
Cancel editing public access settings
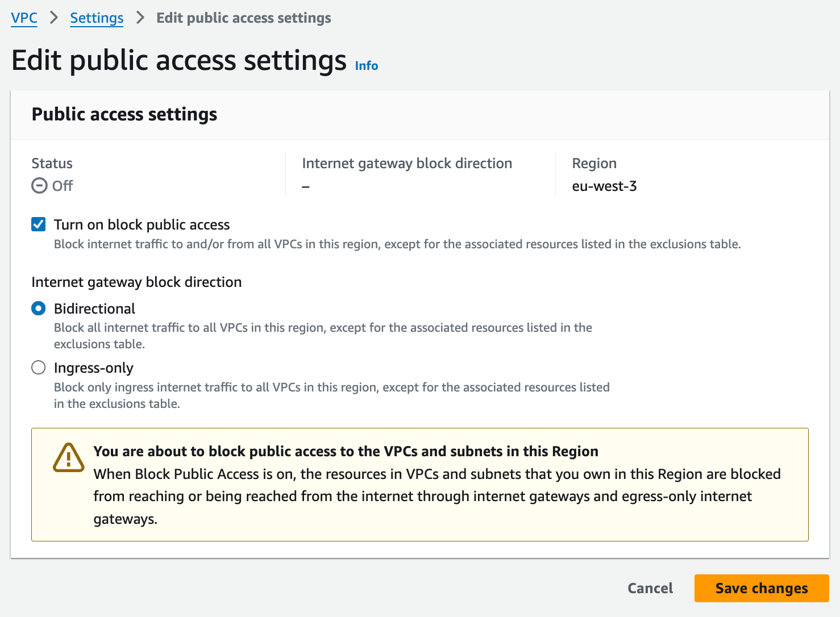(650, 588)
